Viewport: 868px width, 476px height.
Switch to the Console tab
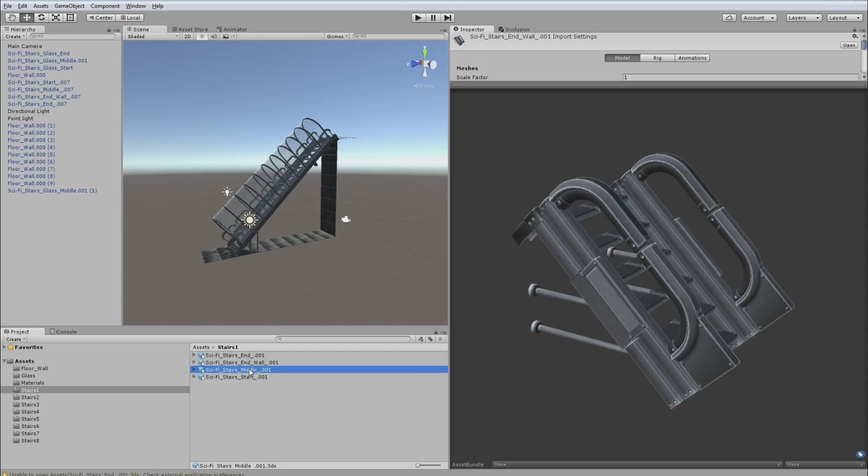pyautogui.click(x=63, y=332)
